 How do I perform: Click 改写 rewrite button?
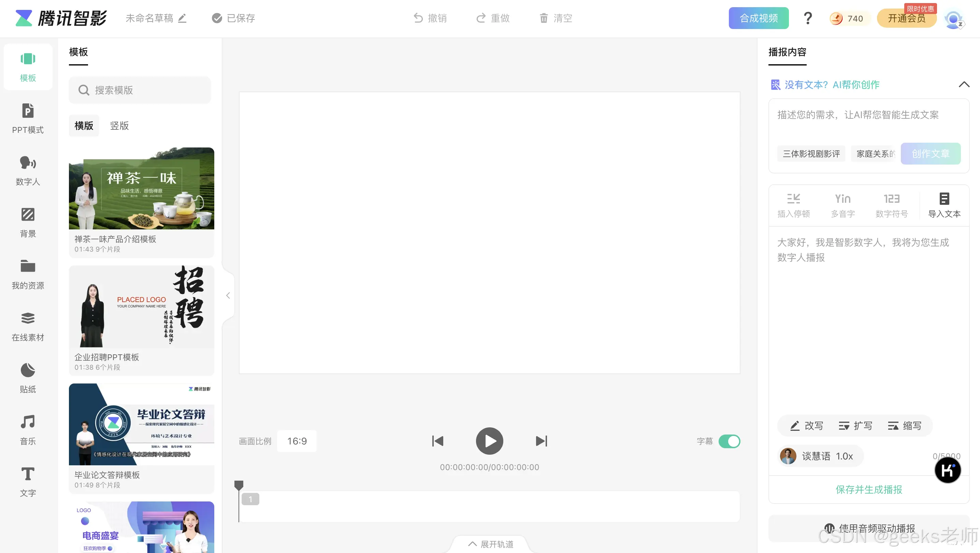click(x=807, y=426)
